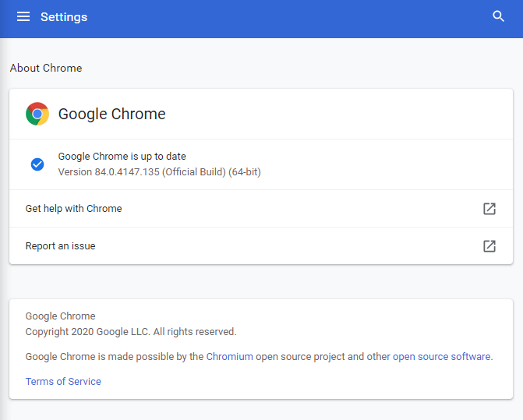
Task: Open external link icon for Get help
Action: click(489, 209)
